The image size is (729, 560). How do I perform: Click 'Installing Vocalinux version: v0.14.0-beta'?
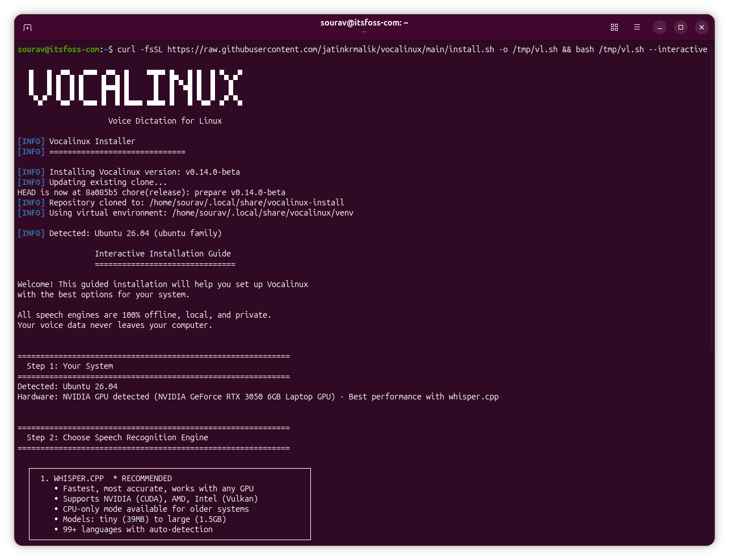pyautogui.click(x=129, y=172)
